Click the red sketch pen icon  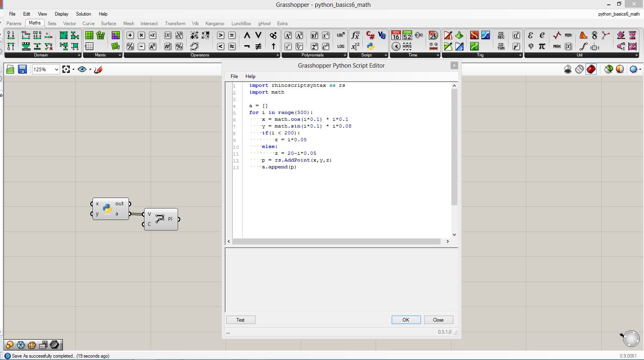(99, 70)
